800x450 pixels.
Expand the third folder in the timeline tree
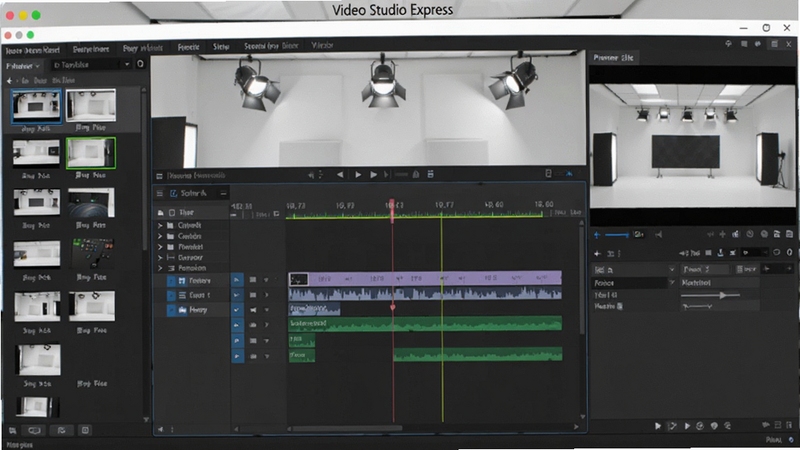point(160,247)
